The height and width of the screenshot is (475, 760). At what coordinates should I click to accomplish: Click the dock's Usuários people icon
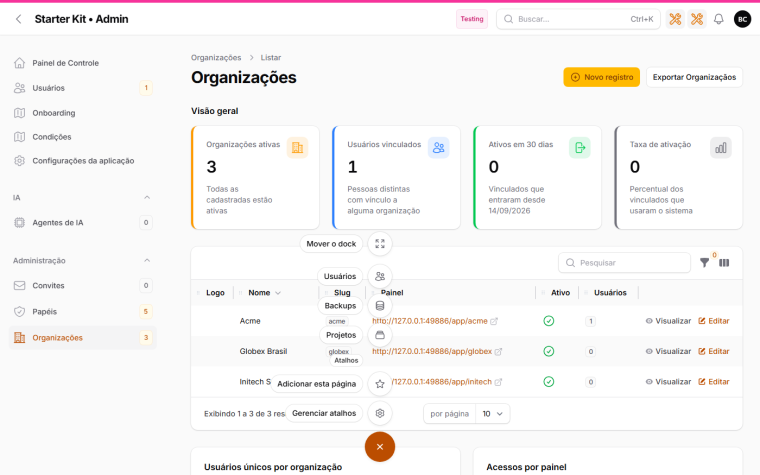click(x=380, y=276)
